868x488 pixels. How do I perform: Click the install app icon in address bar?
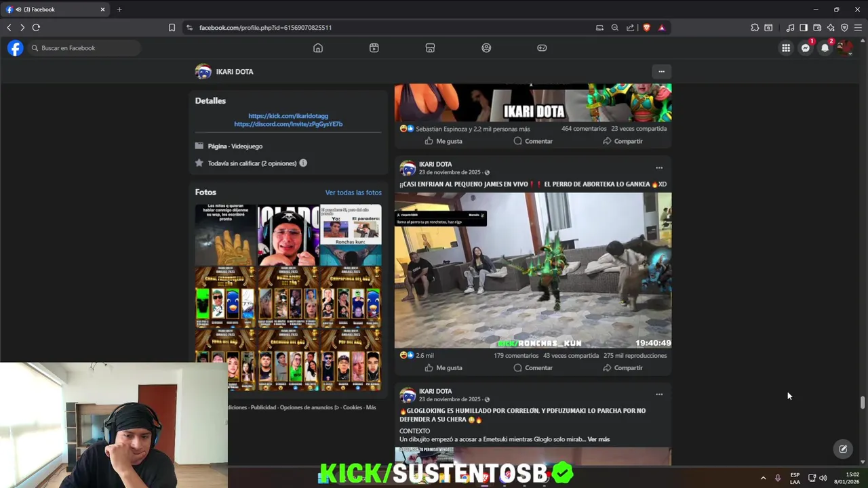pos(599,28)
